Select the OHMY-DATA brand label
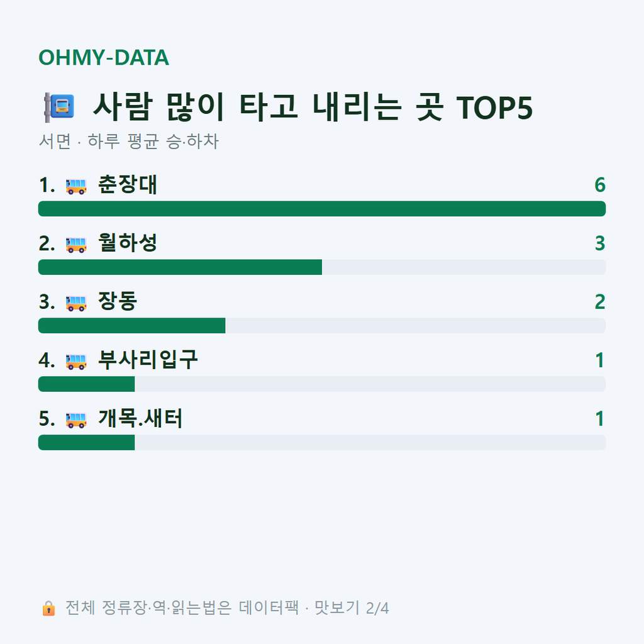 pos(104,57)
